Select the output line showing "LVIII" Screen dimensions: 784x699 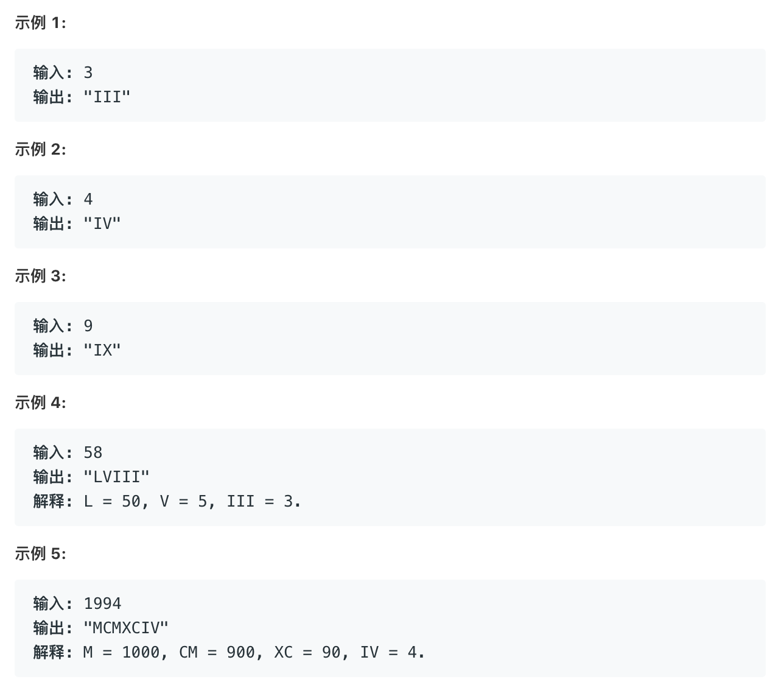pos(91,477)
